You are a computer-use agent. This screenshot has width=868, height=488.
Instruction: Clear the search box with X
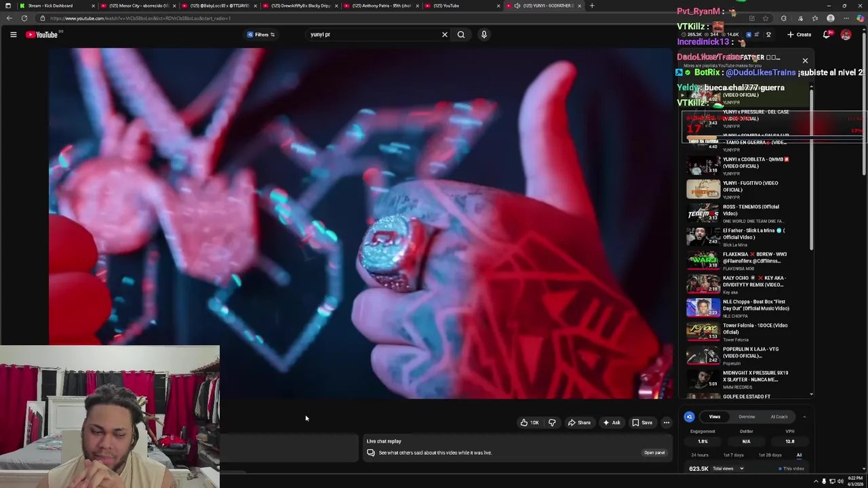(x=445, y=35)
